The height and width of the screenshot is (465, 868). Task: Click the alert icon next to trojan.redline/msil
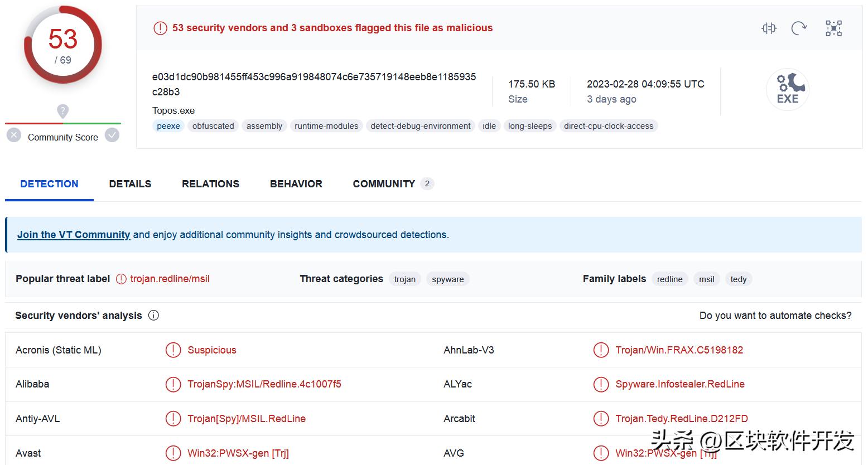pos(121,279)
